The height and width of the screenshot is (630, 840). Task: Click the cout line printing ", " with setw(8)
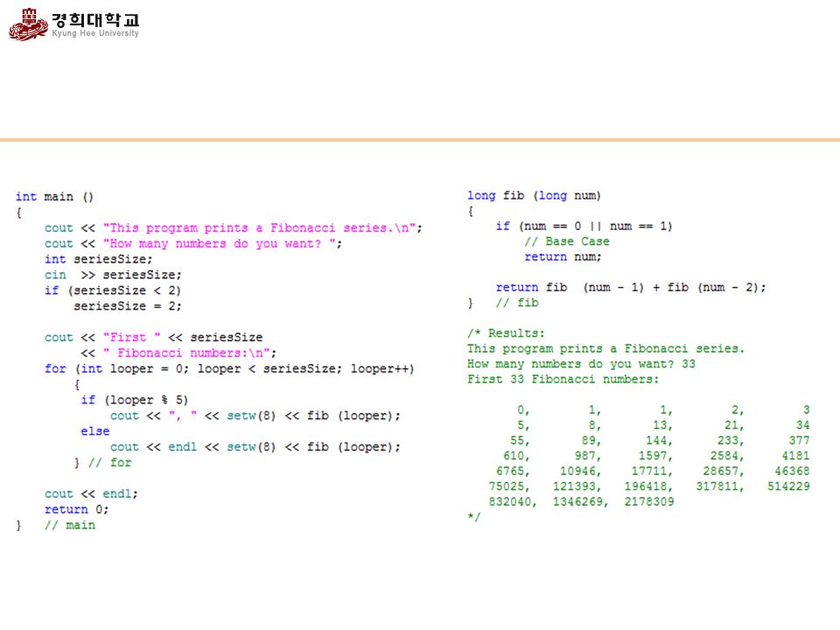pos(255,415)
